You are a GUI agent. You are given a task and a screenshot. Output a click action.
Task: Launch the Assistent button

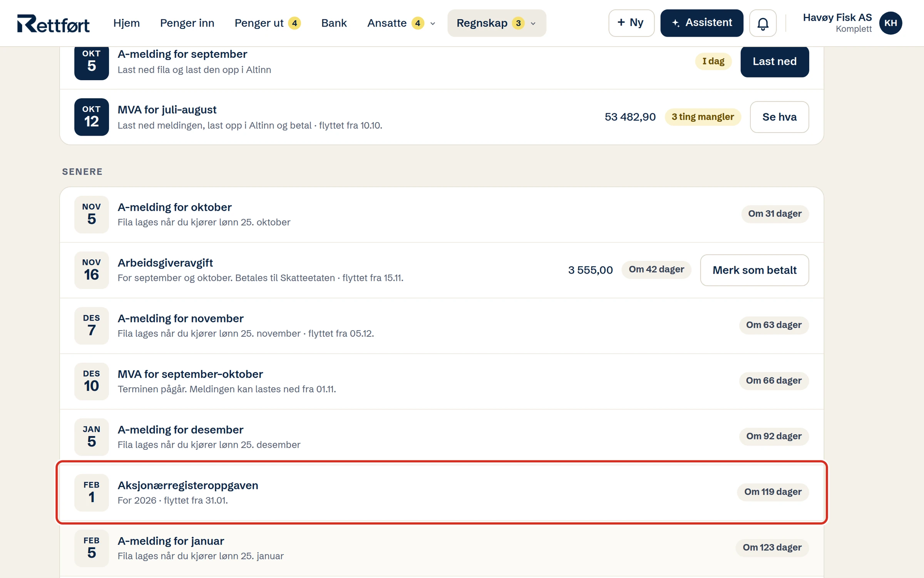point(701,23)
